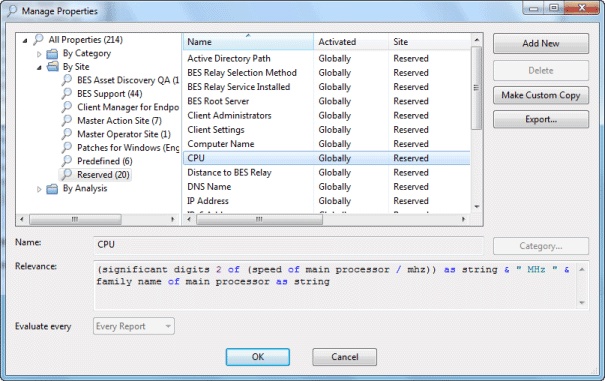The image size is (605, 381).
Task: Open the Evaluate every dropdown
Action: (134, 326)
